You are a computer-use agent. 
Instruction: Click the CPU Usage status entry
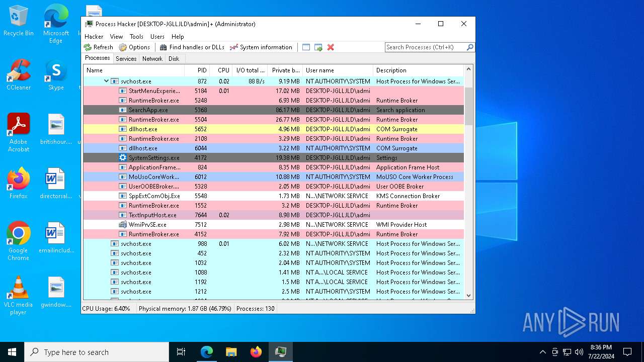coord(106,308)
